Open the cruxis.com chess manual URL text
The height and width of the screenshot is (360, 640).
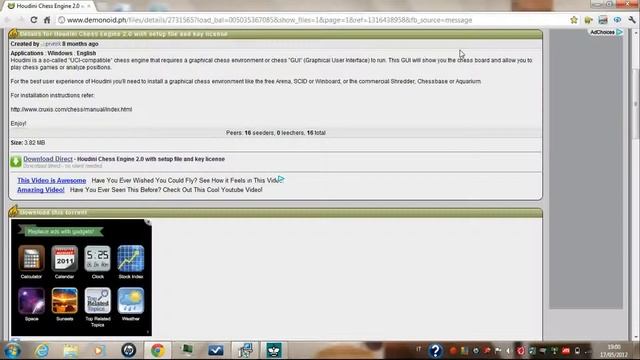click(x=71, y=109)
